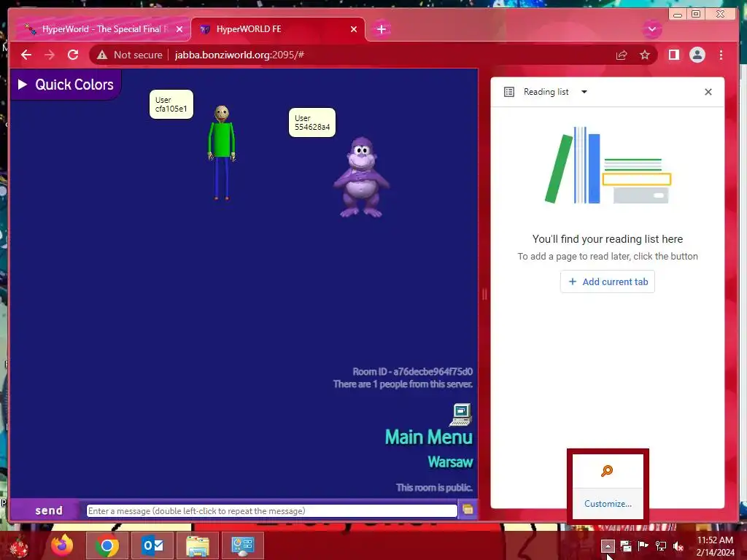Expand the Quick Colors panel
This screenshot has height=560, width=747.
point(66,85)
